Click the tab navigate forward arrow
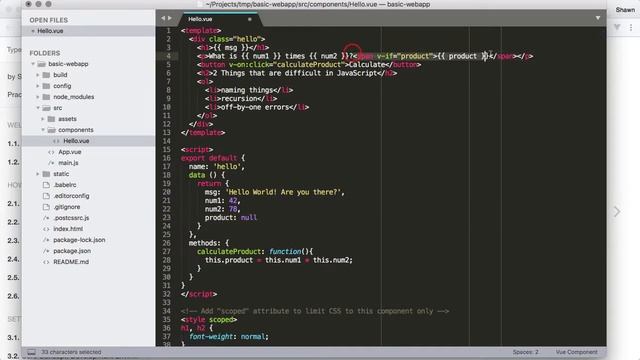 pos(170,18)
